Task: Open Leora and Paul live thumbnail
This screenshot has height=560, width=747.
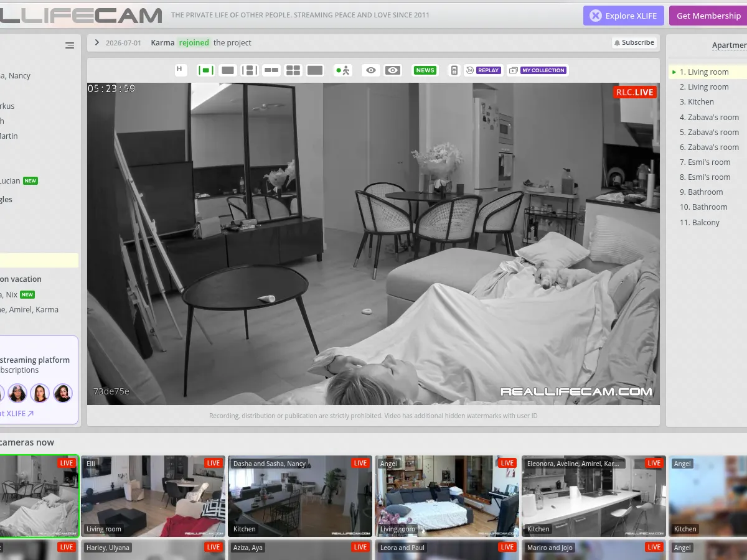Action: point(447,550)
